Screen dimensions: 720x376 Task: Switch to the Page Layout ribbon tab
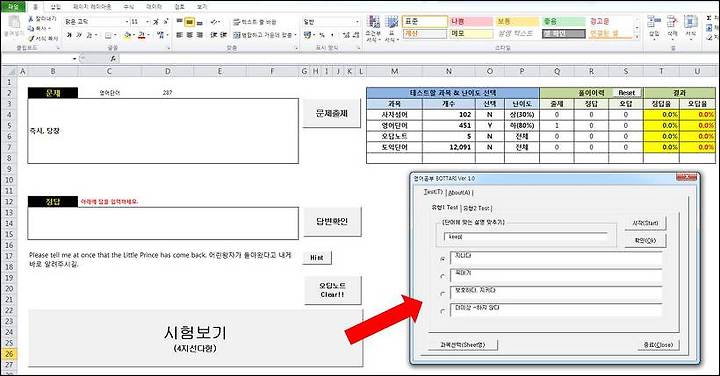click(x=92, y=7)
